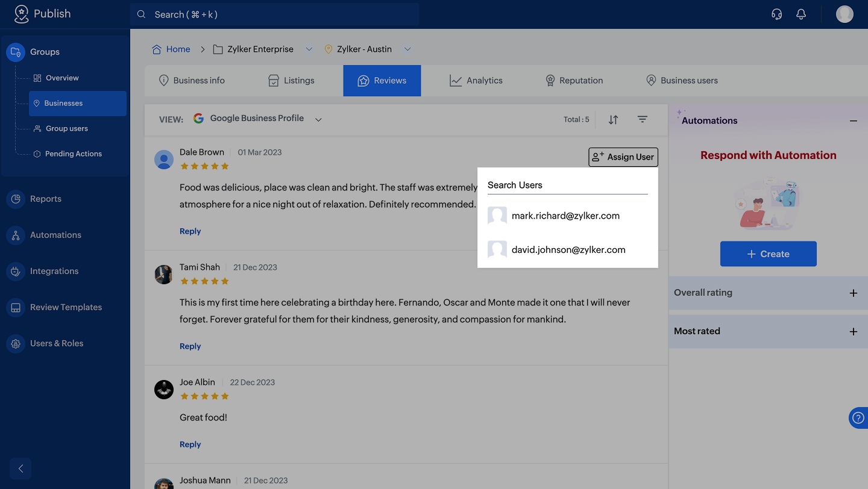The height and width of the screenshot is (489, 868).
Task: Click the notifications bell icon
Action: 801,14
